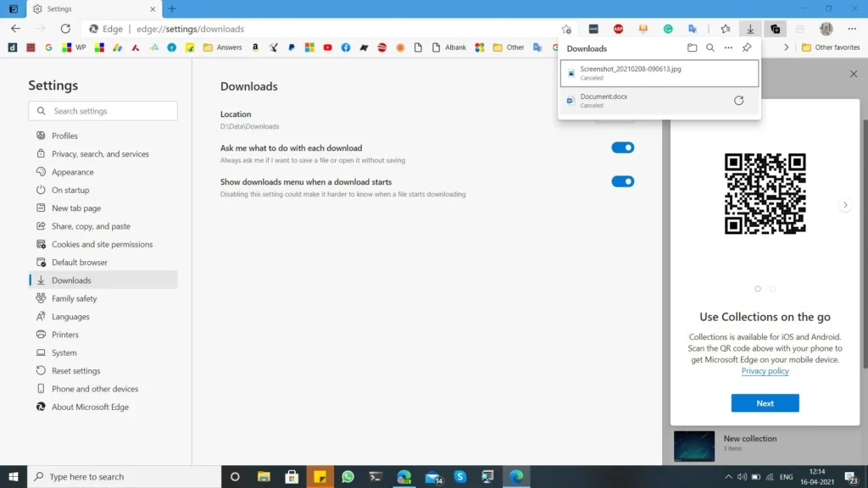Open Windows Start menu
The width and height of the screenshot is (868, 488).
(14, 477)
